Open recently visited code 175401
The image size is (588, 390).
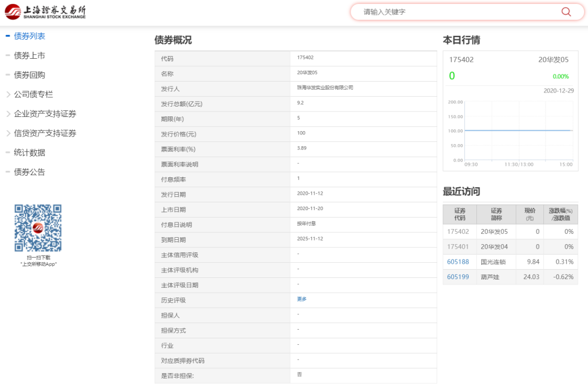tap(458, 247)
